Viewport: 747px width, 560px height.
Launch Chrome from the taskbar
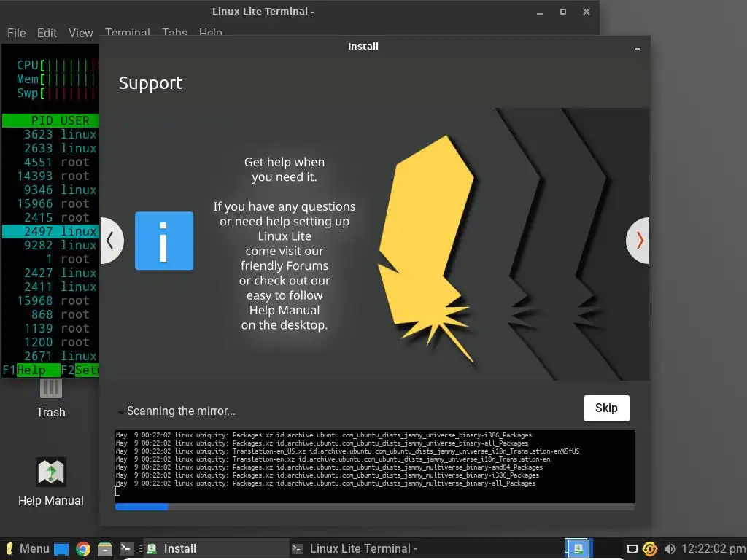tap(83, 549)
